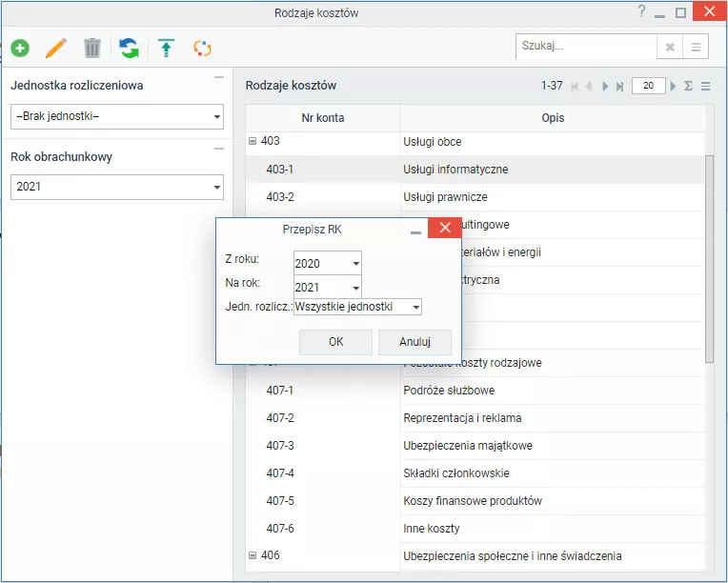The image size is (728, 583).
Task: Collapse the Jednostka rozliczeniowa panel
Action: point(219,77)
